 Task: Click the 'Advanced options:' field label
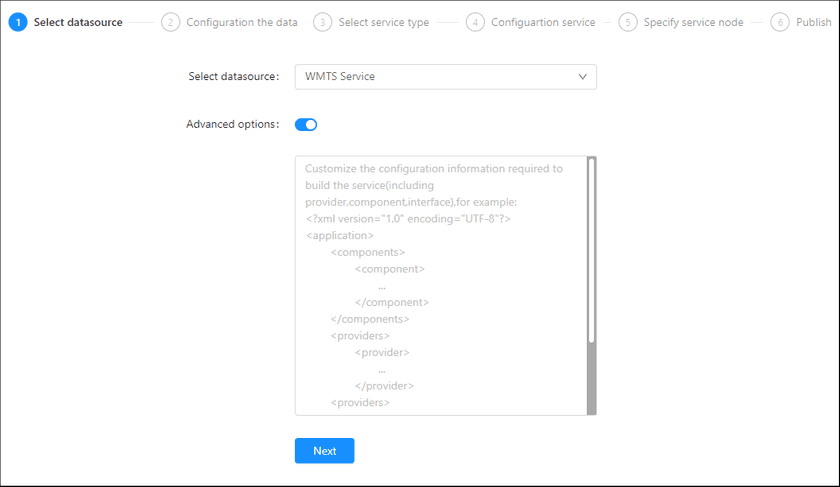[x=232, y=125]
